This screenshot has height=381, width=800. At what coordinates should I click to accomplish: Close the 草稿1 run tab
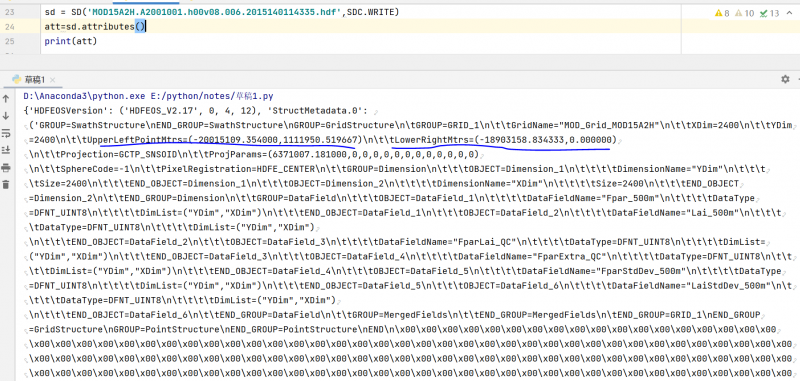pyautogui.click(x=53, y=80)
